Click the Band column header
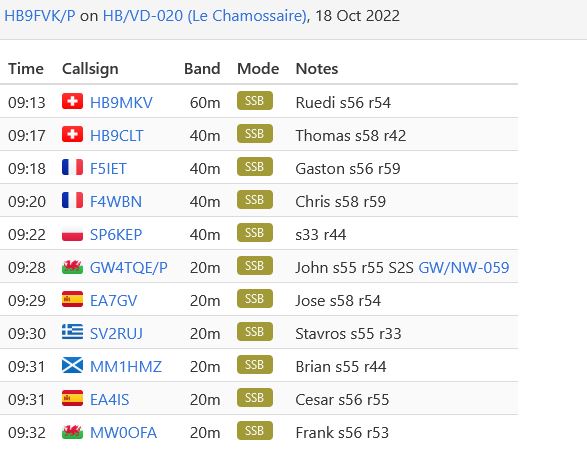 click(x=202, y=69)
